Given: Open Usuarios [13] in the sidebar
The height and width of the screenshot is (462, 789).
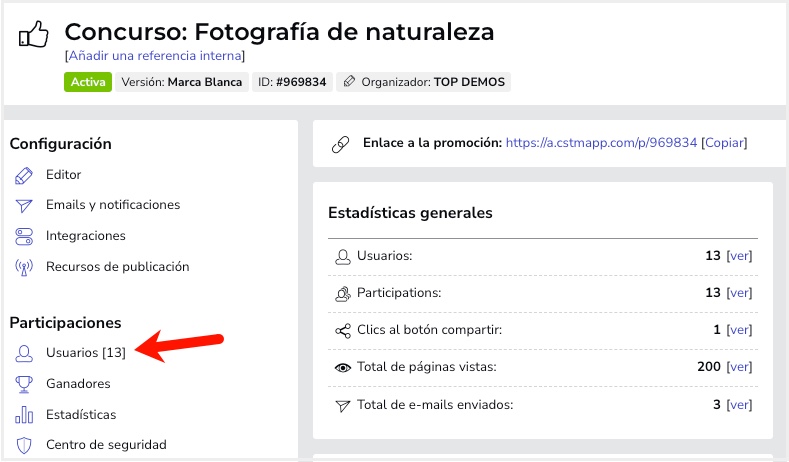Looking at the screenshot, I should pos(85,353).
